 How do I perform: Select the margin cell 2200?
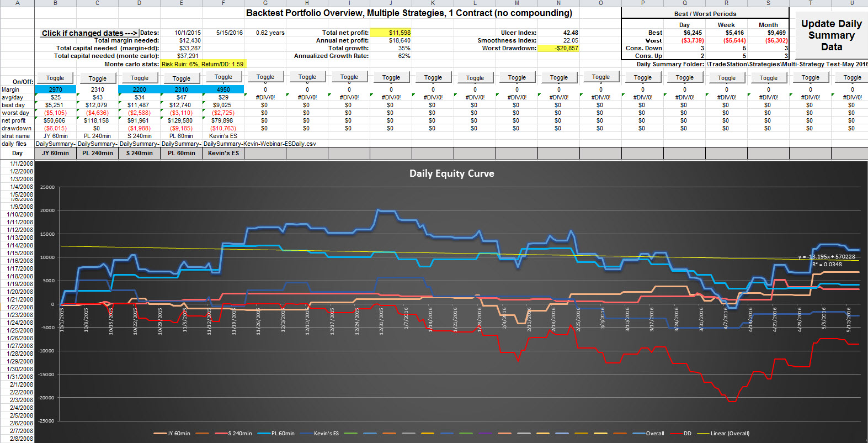click(140, 89)
